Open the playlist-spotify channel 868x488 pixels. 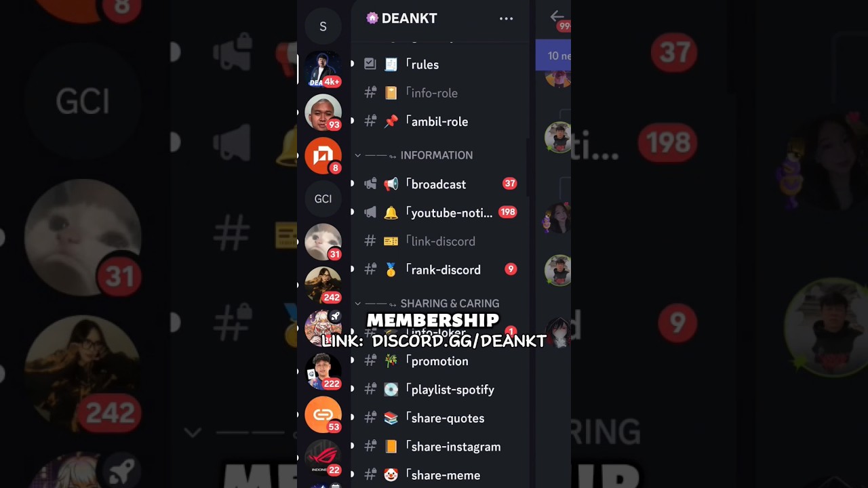point(439,390)
